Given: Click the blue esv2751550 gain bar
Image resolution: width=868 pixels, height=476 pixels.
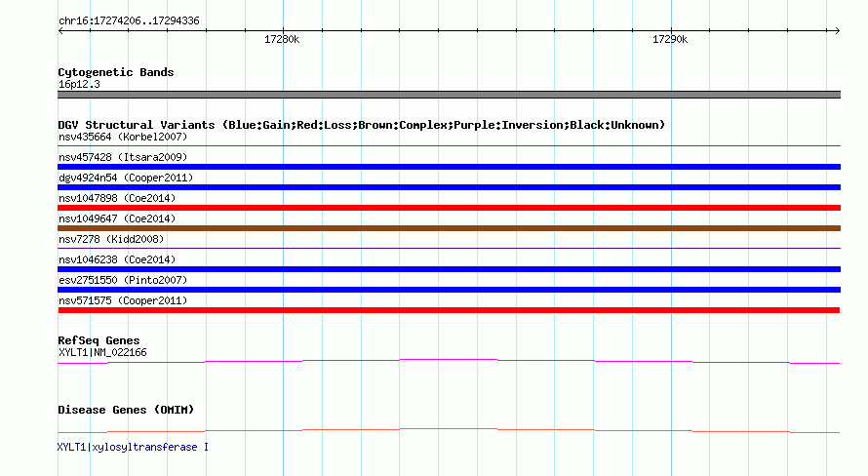Looking at the screenshot, I should click(x=449, y=290).
